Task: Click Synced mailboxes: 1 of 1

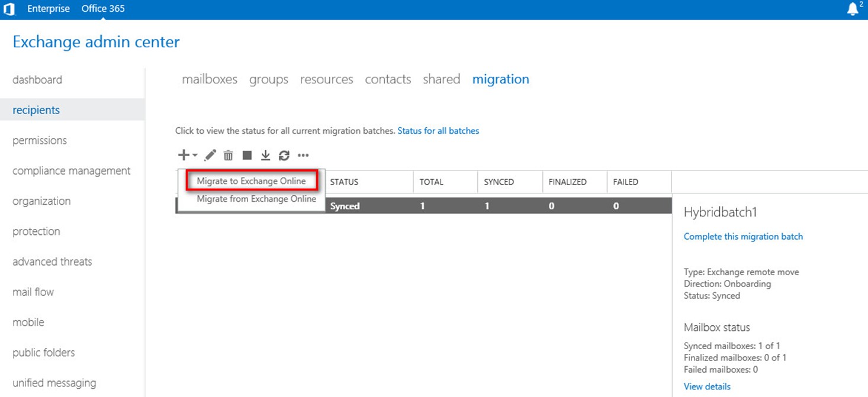Action: pos(732,346)
